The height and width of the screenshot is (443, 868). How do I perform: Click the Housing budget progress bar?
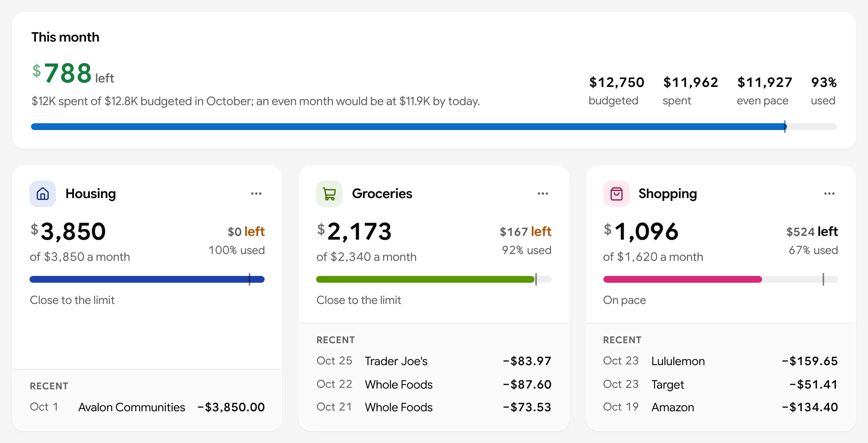147,279
